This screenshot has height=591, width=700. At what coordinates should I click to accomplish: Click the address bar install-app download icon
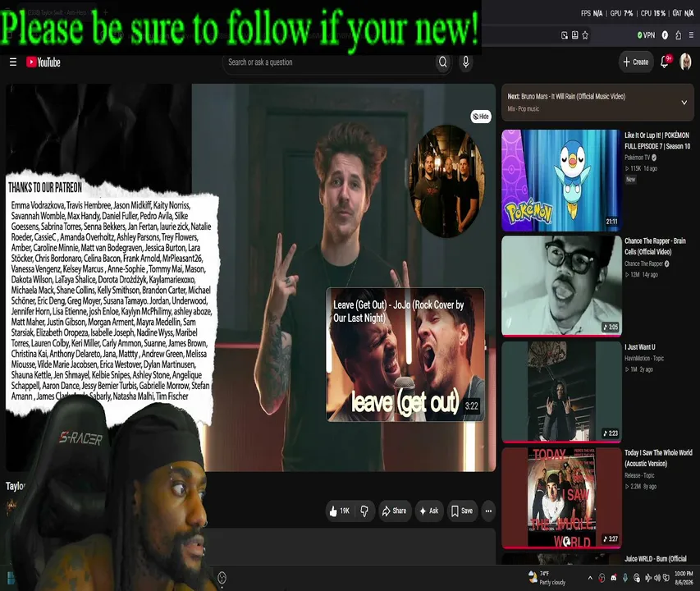click(575, 35)
